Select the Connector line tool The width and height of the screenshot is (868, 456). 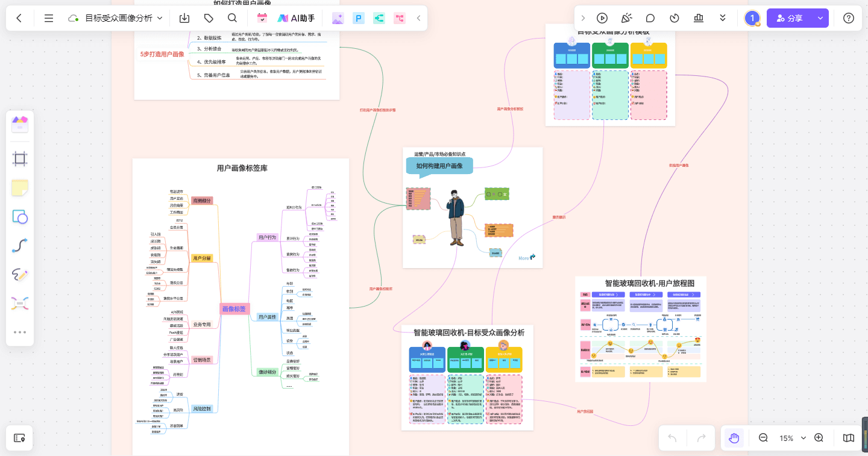click(20, 245)
